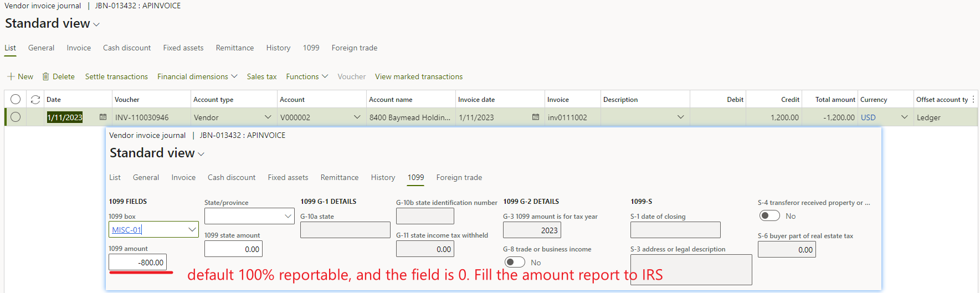Open the inner panel Remittance tab
Image resolution: width=980 pixels, height=293 pixels.
click(x=340, y=177)
